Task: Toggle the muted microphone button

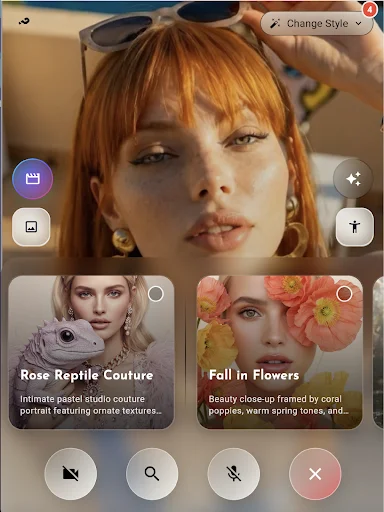Action: tap(234, 474)
